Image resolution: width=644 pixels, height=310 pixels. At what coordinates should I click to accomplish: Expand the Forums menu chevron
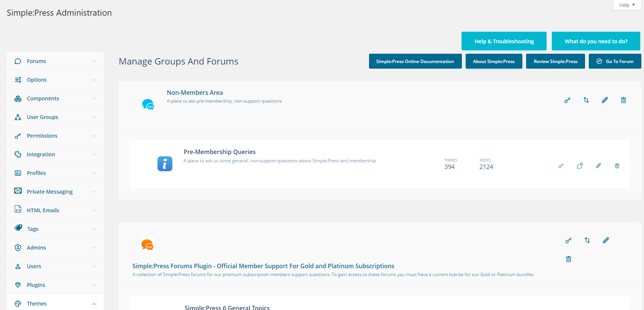click(94, 61)
